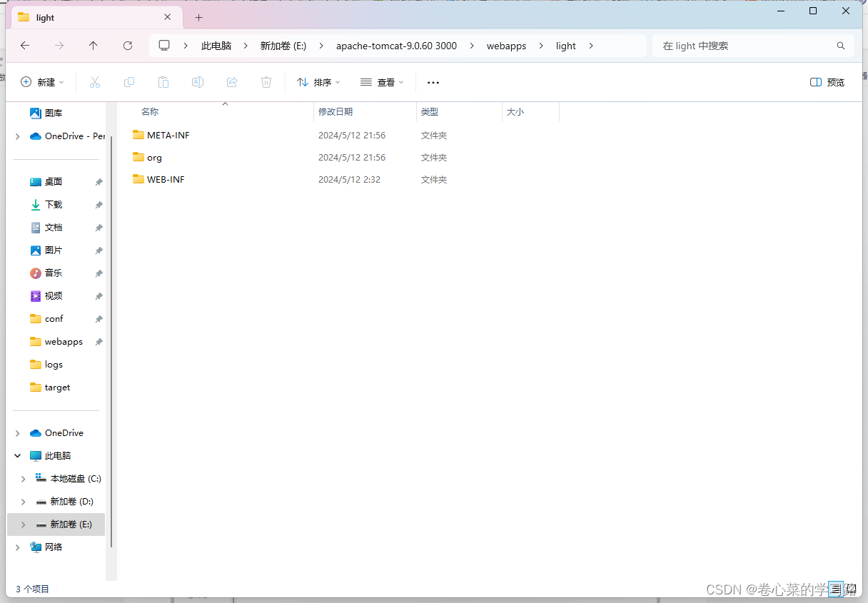Screen dimensions: 868x603
Task: Open new tab with plus button
Action: (x=199, y=17)
